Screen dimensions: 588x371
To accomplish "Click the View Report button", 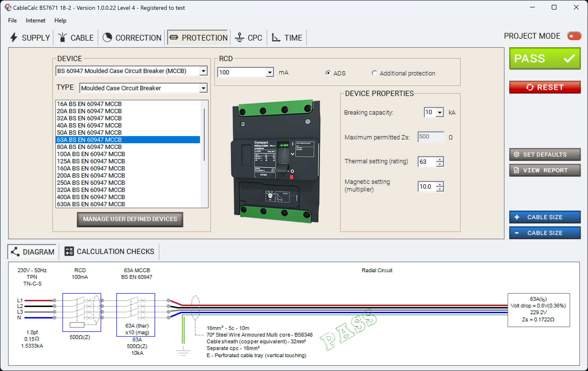I will tap(545, 170).
